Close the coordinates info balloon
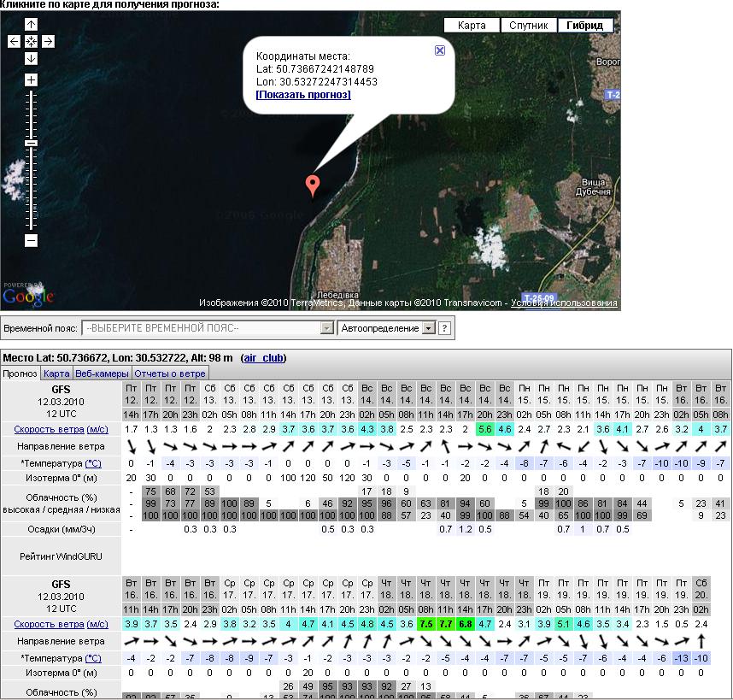Screen dimensions: 733x700 click(x=440, y=50)
